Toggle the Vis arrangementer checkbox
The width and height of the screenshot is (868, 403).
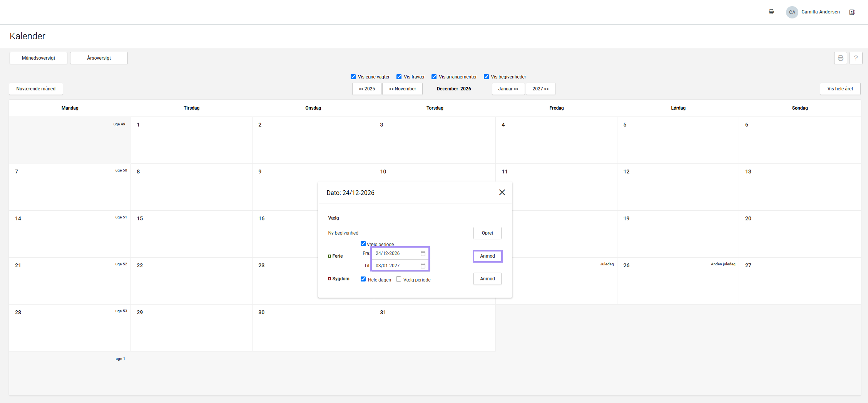click(434, 77)
